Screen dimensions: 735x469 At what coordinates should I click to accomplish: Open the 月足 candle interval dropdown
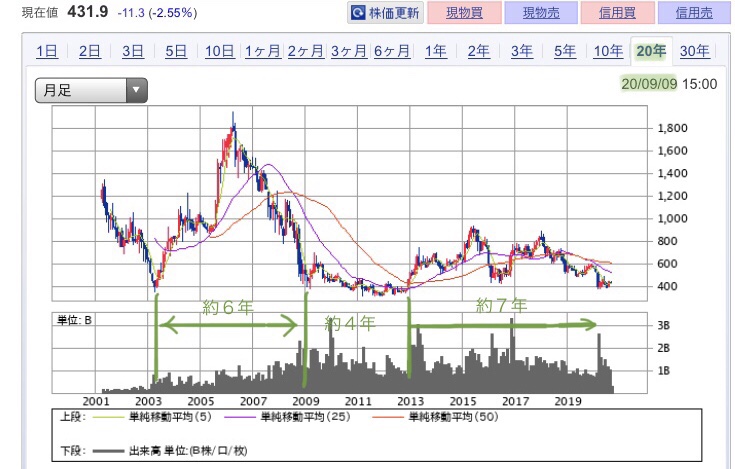(91, 90)
